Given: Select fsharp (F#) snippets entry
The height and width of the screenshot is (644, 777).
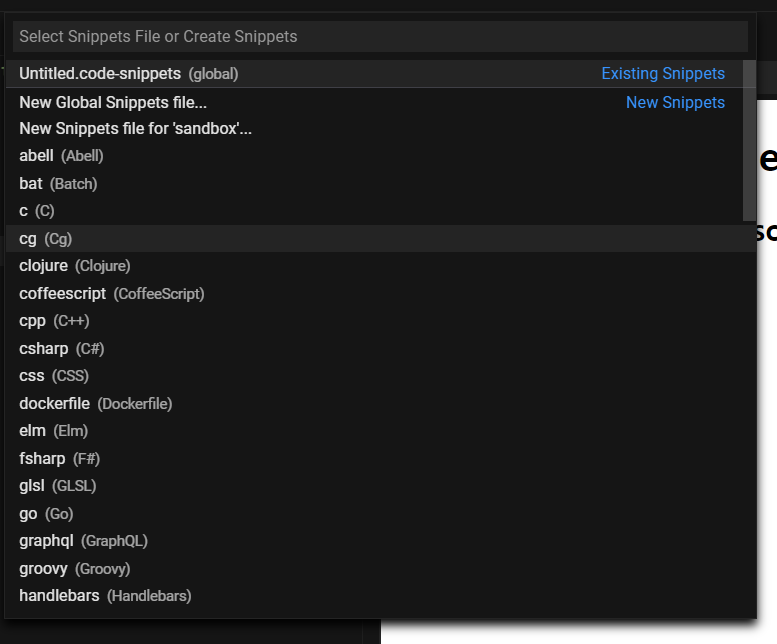Looking at the screenshot, I should tap(59, 459).
